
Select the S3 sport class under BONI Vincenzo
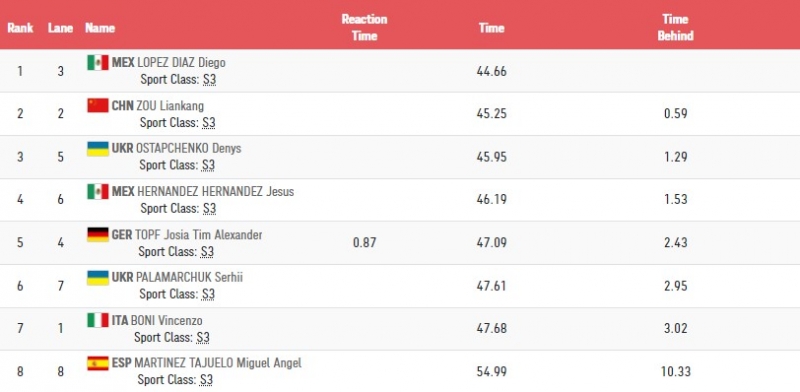coord(203,337)
